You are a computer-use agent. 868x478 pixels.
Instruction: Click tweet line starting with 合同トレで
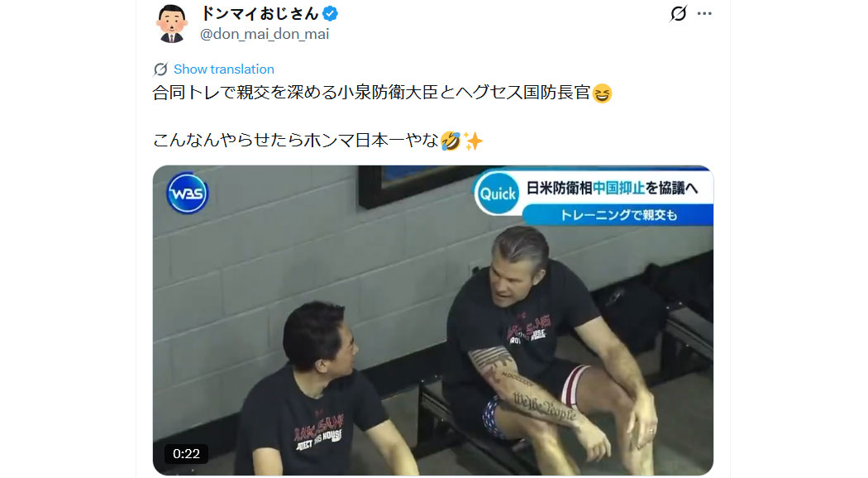[x=383, y=93]
